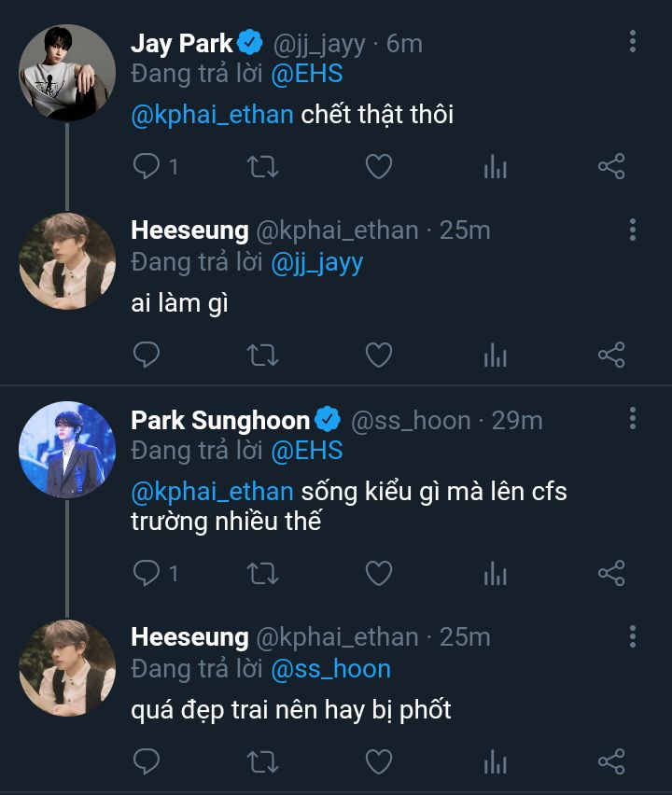View analytics on "quá đẹp trai" tweet
This screenshot has width=672, height=795.
[x=495, y=761]
